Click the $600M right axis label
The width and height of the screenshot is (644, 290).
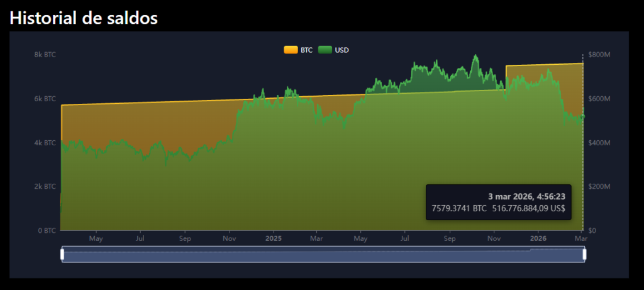[599, 99]
